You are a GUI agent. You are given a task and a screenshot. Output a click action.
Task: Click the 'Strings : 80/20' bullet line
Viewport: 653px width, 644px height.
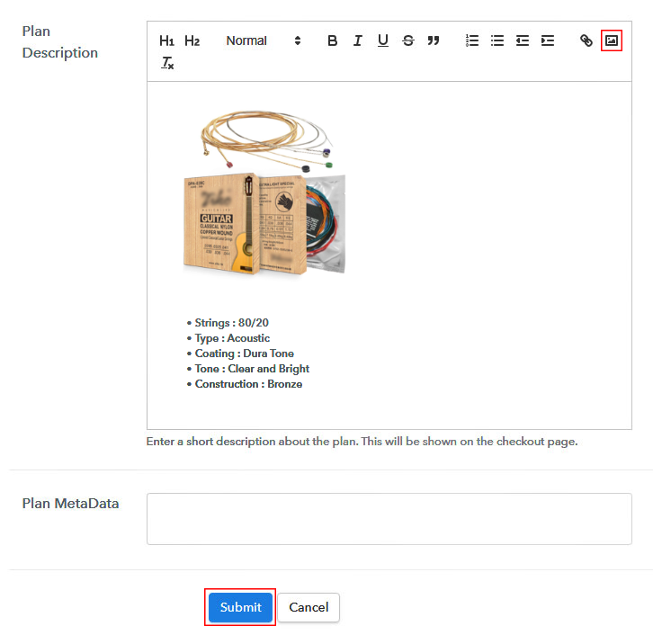(x=231, y=323)
